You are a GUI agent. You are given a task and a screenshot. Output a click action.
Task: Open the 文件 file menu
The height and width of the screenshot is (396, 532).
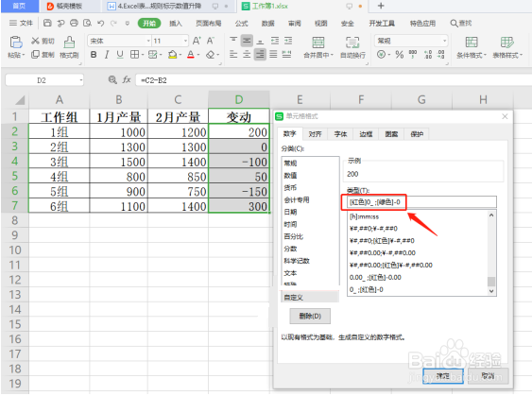21,23
